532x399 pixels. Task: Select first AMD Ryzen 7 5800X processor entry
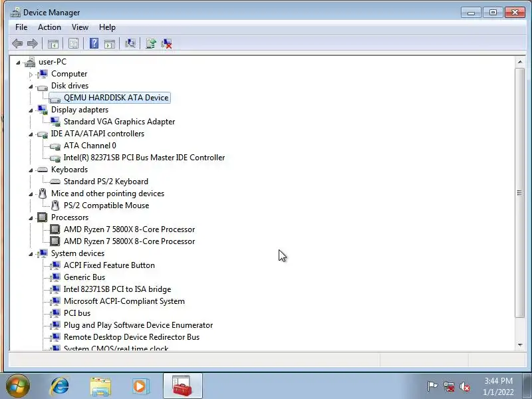pos(129,229)
